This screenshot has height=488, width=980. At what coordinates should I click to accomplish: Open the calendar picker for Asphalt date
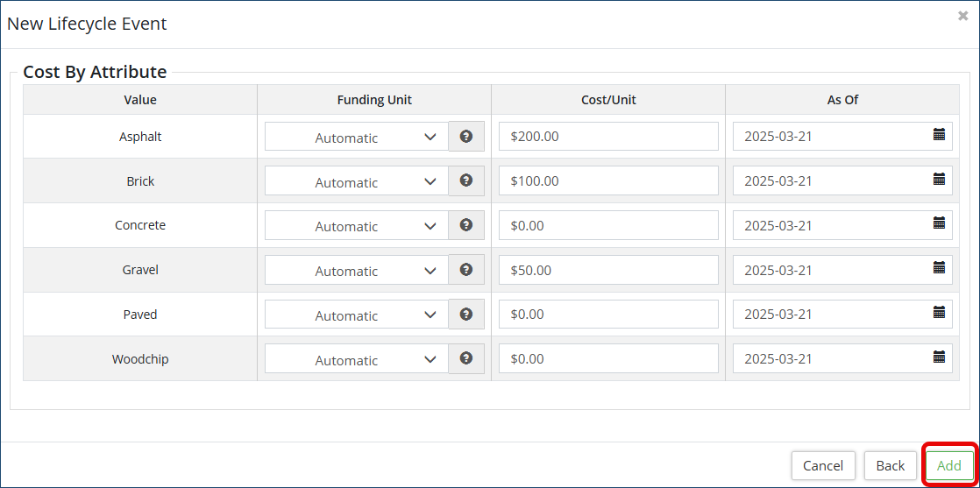tap(939, 135)
